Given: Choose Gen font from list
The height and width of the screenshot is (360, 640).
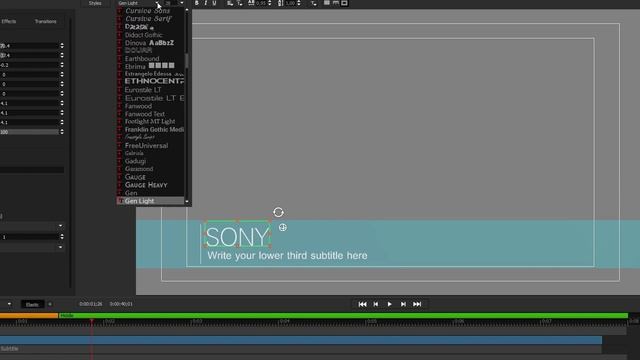Looking at the screenshot, I should (131, 193).
